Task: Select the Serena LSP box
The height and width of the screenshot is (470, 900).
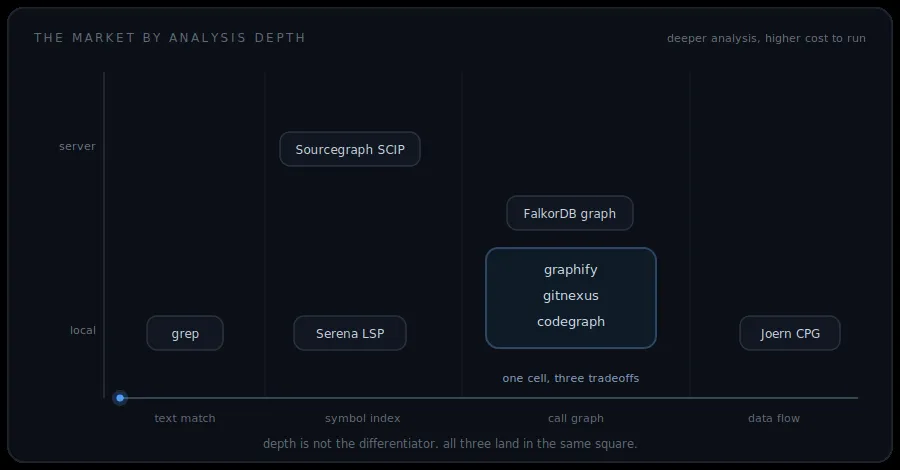Action: pyautogui.click(x=350, y=333)
